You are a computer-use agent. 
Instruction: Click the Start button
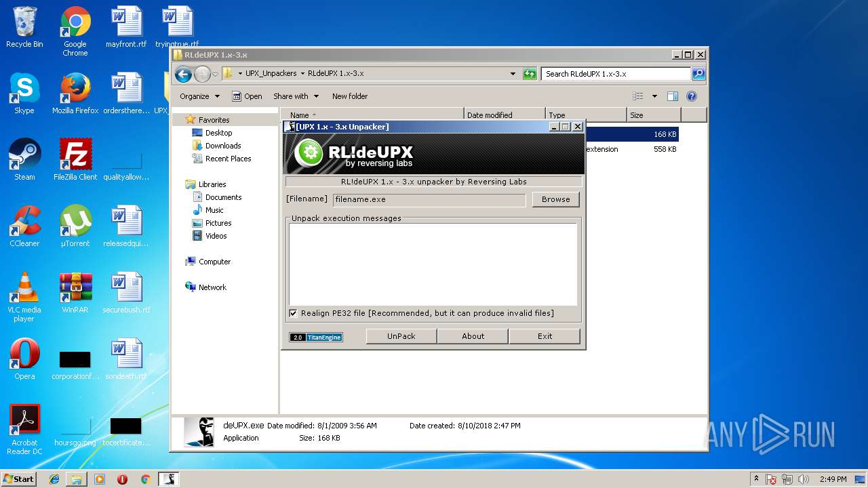pos(18,479)
